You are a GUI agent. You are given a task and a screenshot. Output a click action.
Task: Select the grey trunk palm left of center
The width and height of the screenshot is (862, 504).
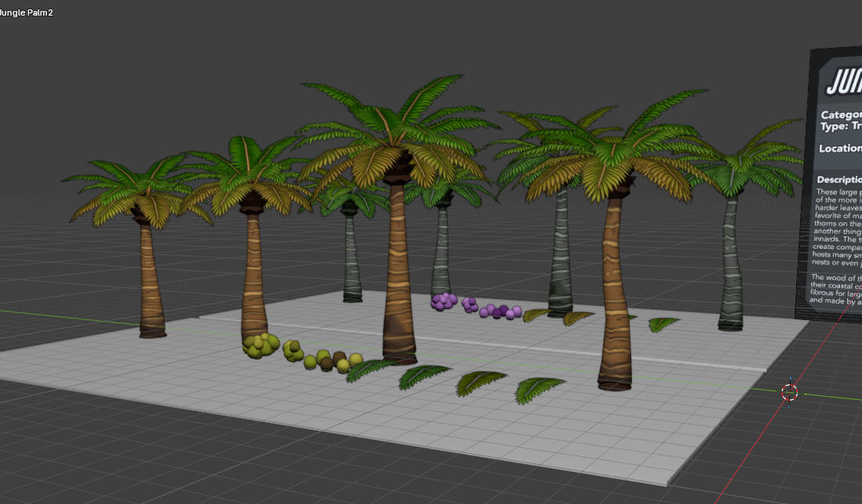click(352, 254)
